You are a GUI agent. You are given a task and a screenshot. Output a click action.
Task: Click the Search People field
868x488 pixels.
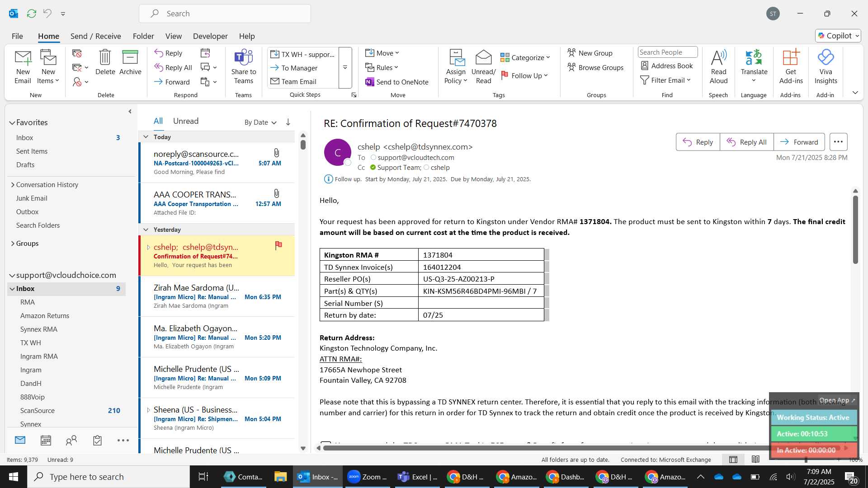(x=667, y=52)
